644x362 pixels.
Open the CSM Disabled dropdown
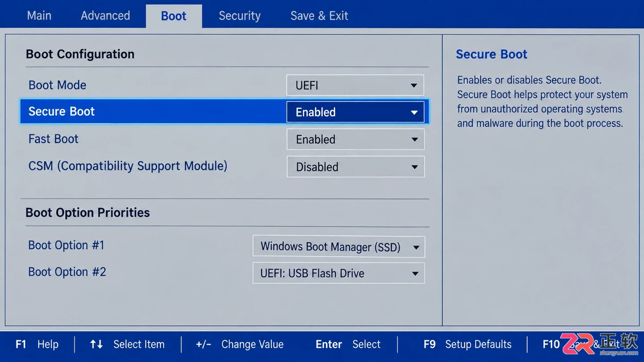(355, 167)
